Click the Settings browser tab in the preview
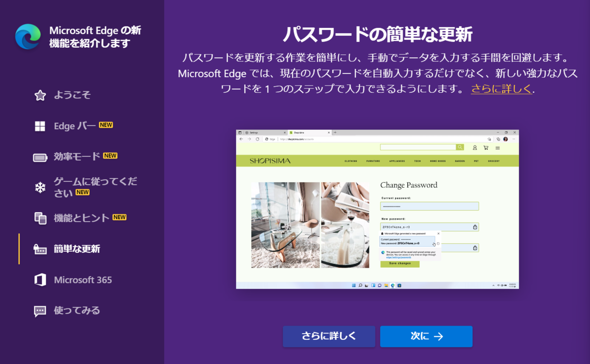Viewport: 590px width, 364px height. click(x=265, y=133)
